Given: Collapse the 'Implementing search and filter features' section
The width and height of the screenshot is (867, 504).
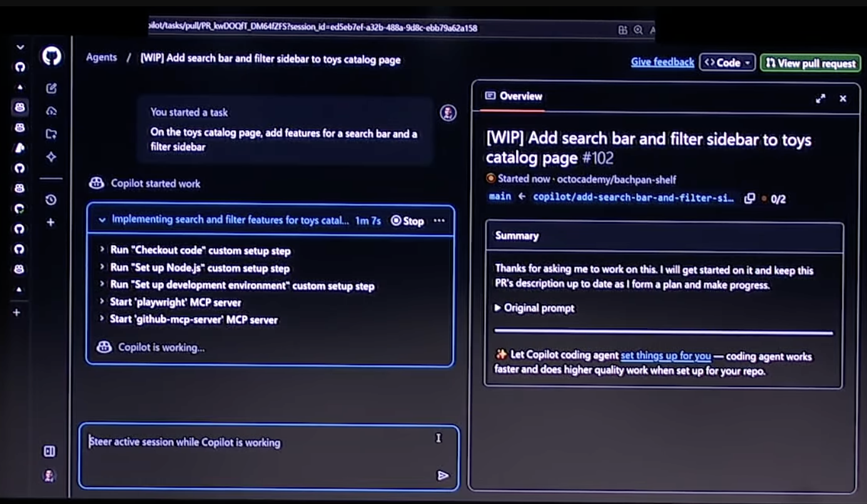Looking at the screenshot, I should [x=102, y=220].
